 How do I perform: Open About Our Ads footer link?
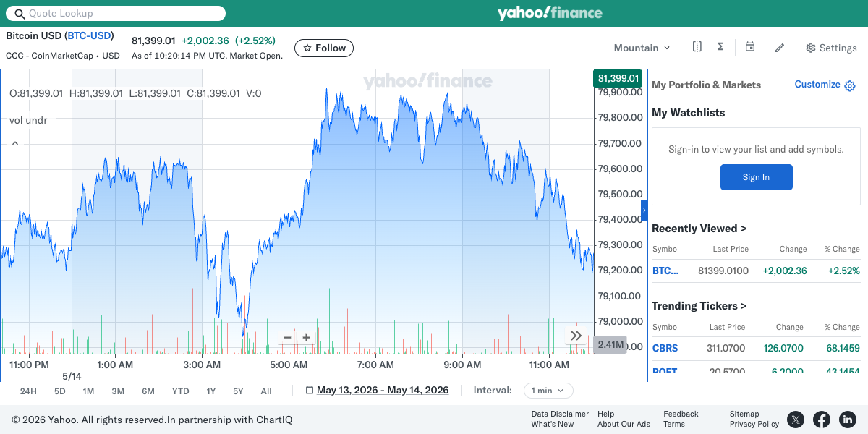624,425
